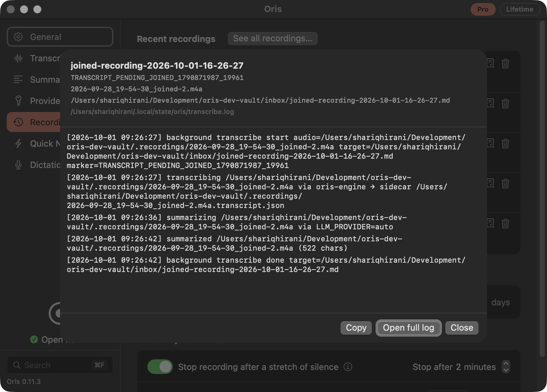Click the main window vertical scrollbar
This screenshot has width=547, height=392.
coord(542,188)
